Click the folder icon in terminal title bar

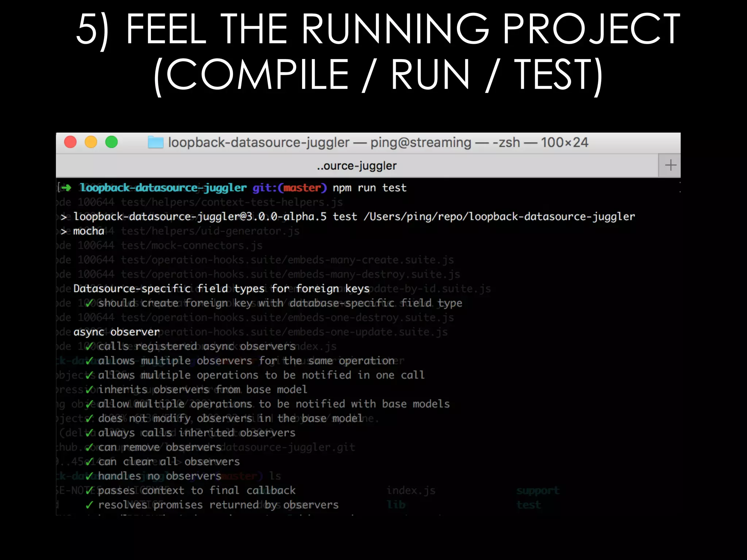point(156,142)
